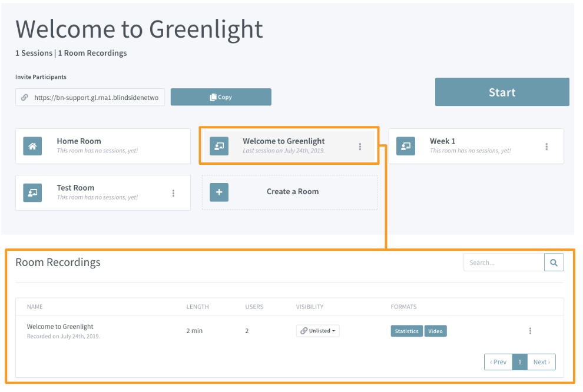Click the Test Room presenter icon

tap(32, 192)
